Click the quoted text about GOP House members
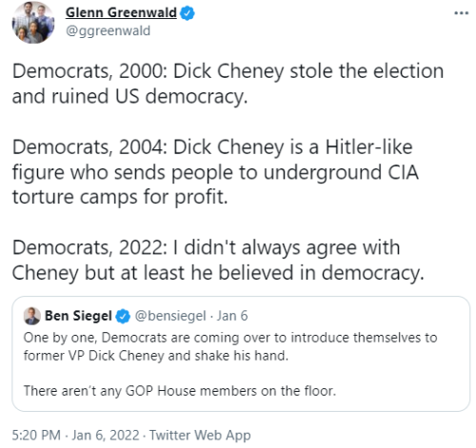The height and width of the screenshot is (448, 476). point(180,391)
